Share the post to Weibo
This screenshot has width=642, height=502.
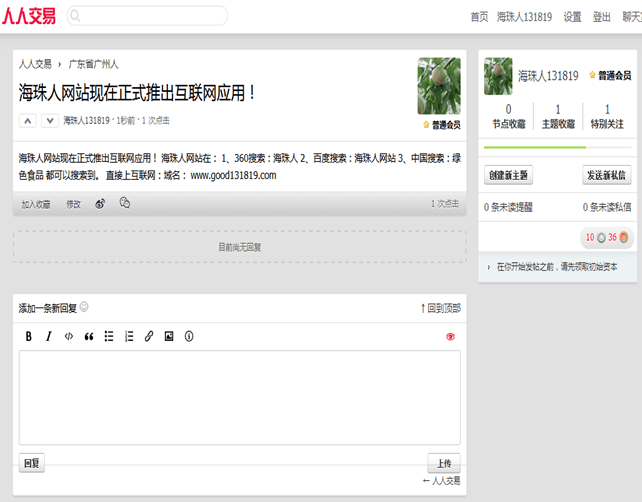tap(100, 204)
